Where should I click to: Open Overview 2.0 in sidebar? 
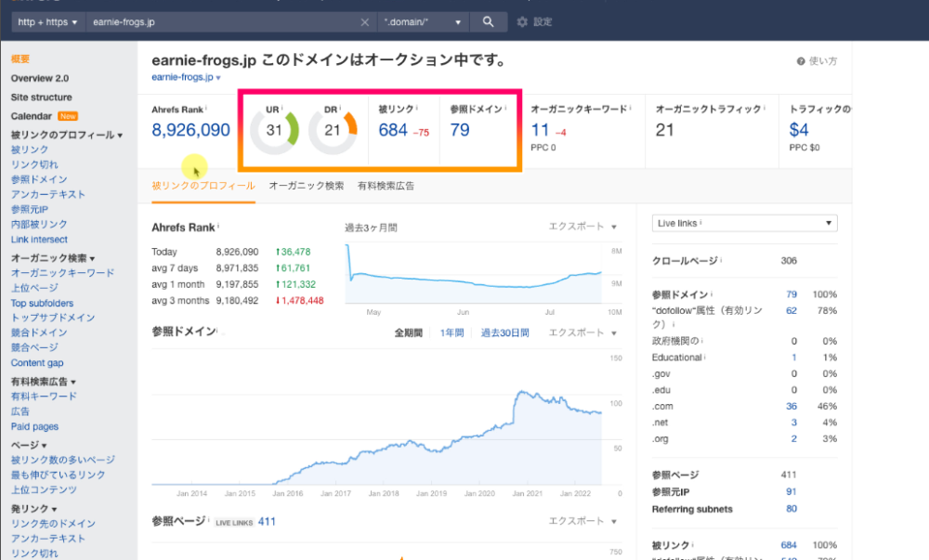[x=40, y=78]
